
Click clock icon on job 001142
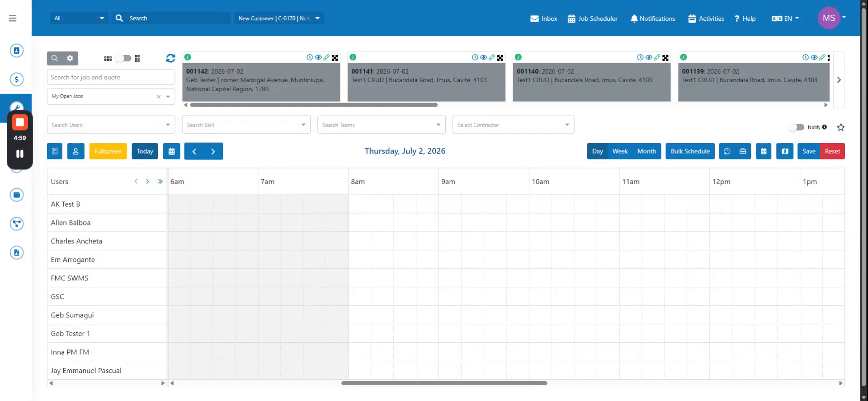(310, 57)
